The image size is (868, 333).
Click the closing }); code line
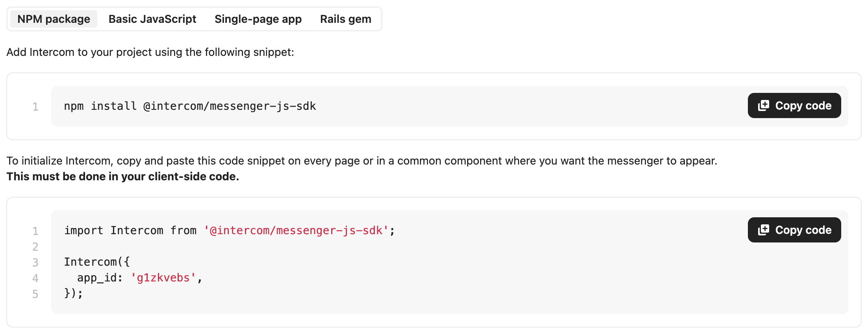pos(74,294)
